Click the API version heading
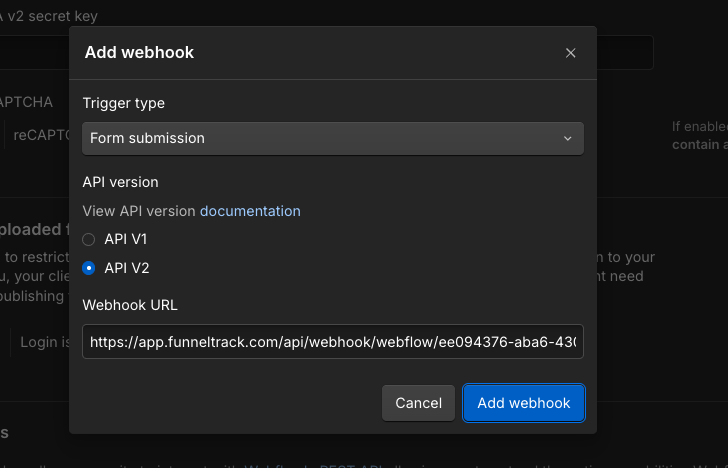This screenshot has width=728, height=468. click(120, 182)
